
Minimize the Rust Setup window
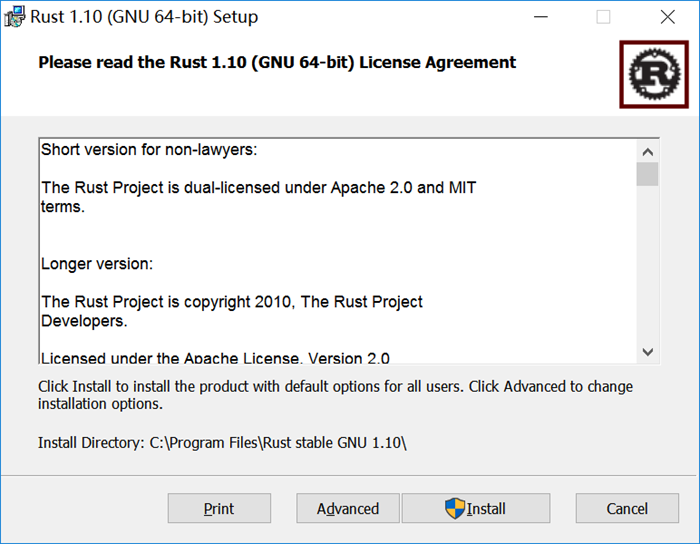click(x=541, y=17)
